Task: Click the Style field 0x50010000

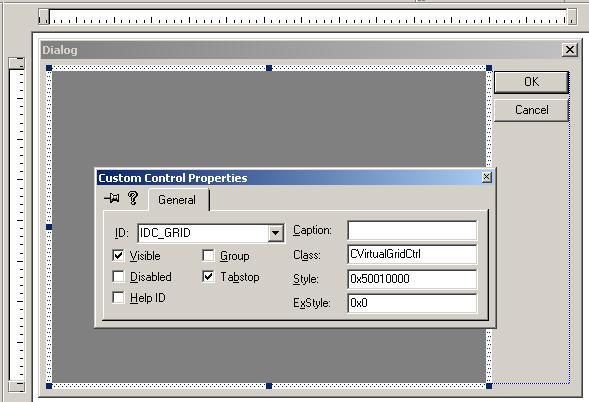Action: (412, 279)
